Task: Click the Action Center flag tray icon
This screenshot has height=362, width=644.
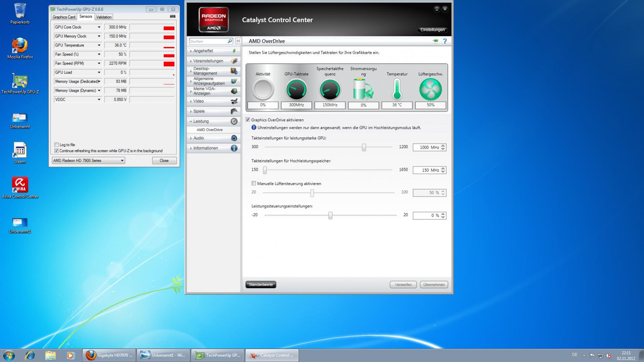Action: click(x=592, y=355)
